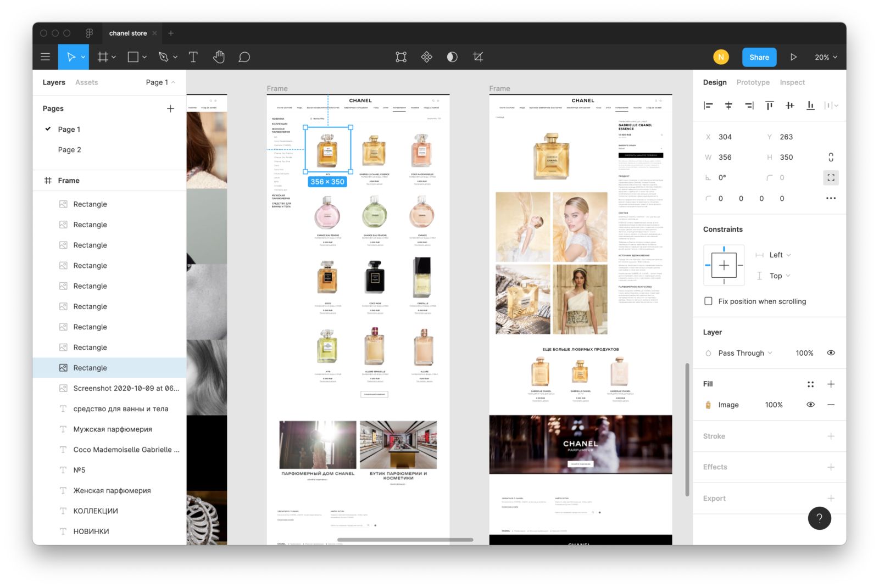
Task: Open the distribute spacing dropdown
Action: (x=831, y=105)
